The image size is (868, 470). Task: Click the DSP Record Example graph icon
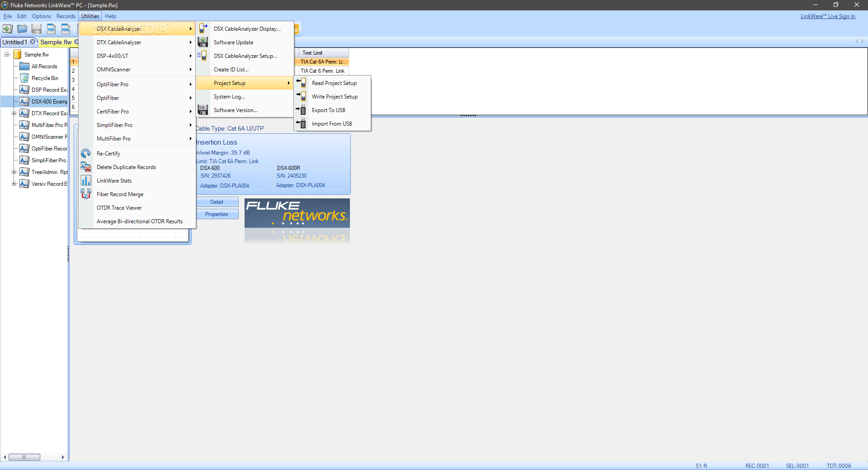tap(24, 89)
